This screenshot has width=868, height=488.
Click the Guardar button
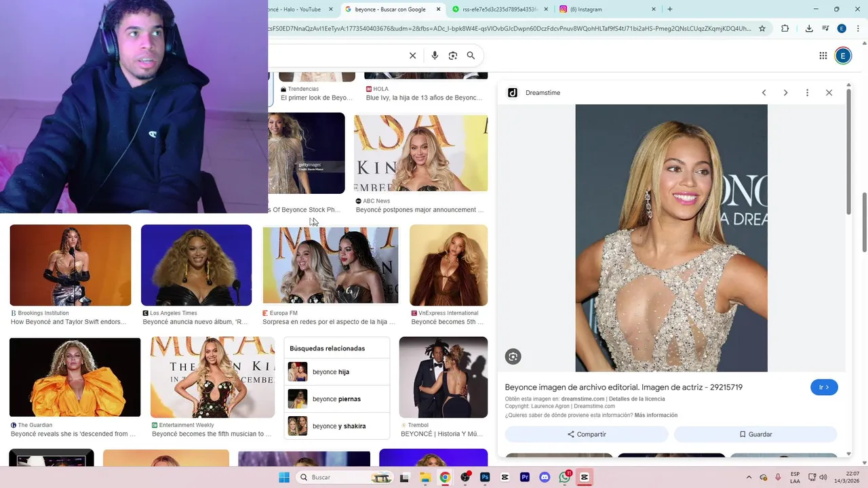coord(755,434)
